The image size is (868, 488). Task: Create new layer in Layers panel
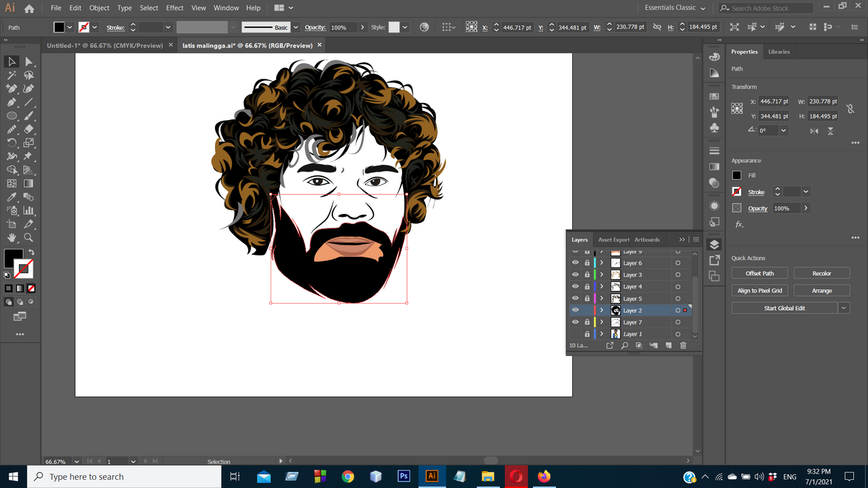tap(668, 346)
